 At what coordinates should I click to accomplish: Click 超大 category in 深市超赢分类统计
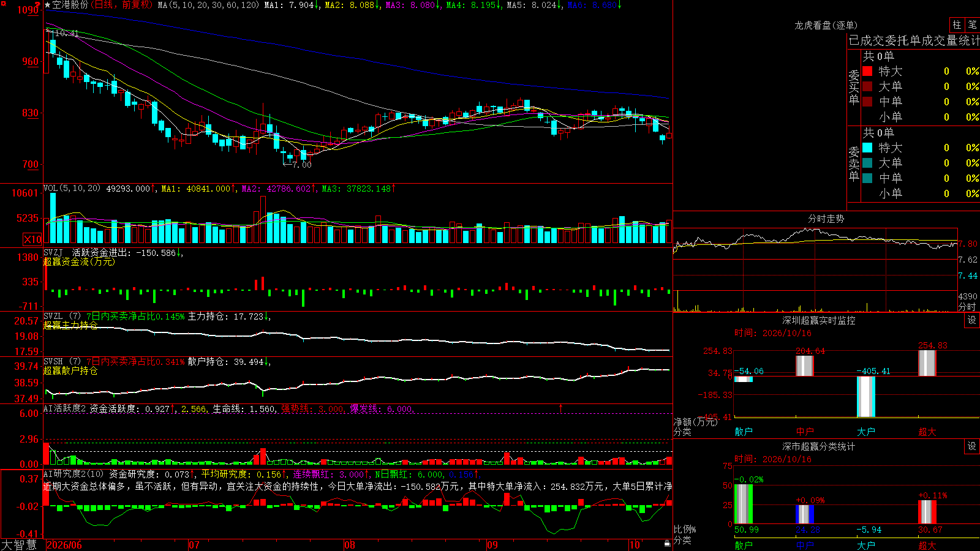(x=927, y=545)
